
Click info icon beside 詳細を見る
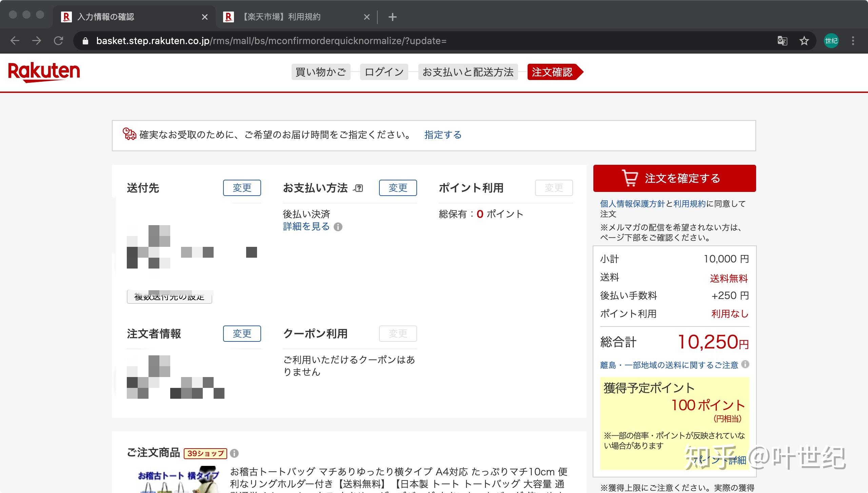coord(338,227)
